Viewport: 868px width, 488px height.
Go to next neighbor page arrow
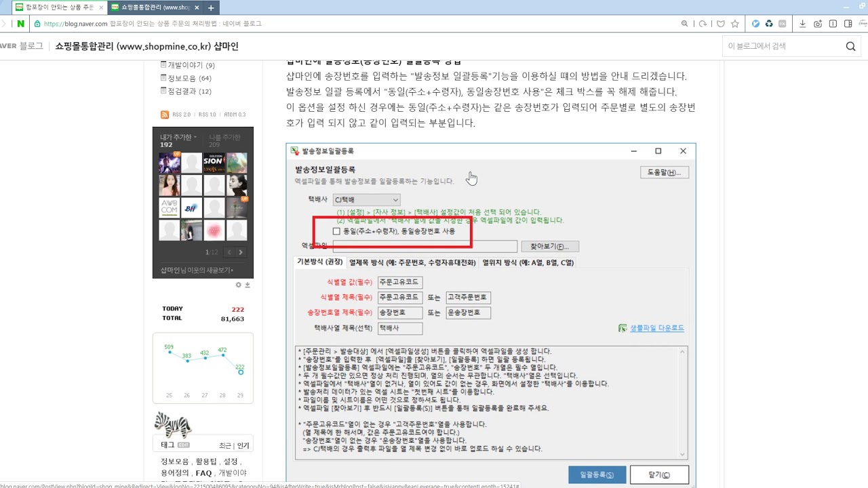coord(240,252)
